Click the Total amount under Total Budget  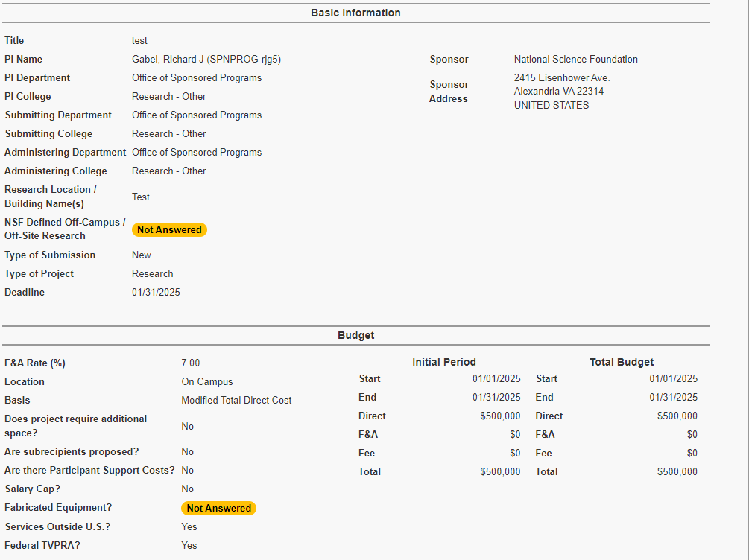pyautogui.click(x=677, y=472)
